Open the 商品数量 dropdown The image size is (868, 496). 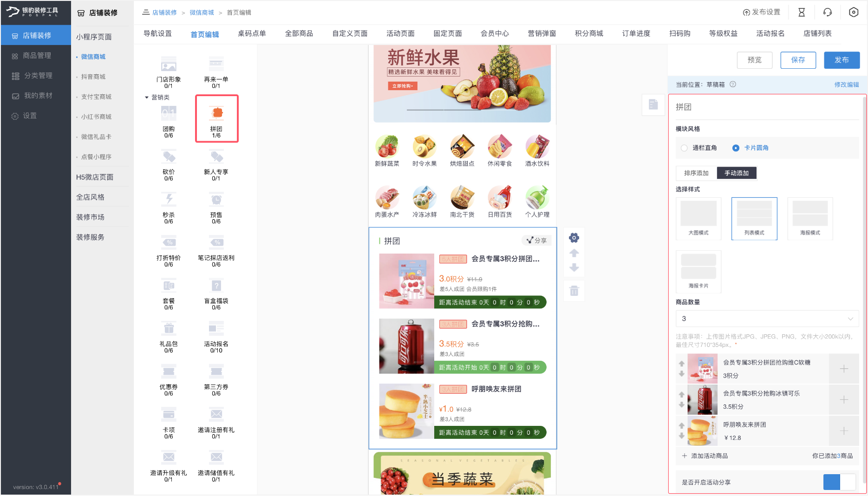tap(766, 319)
